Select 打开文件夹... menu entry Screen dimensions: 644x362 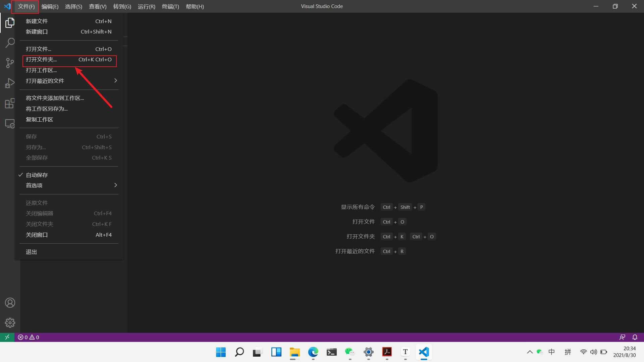(x=69, y=60)
